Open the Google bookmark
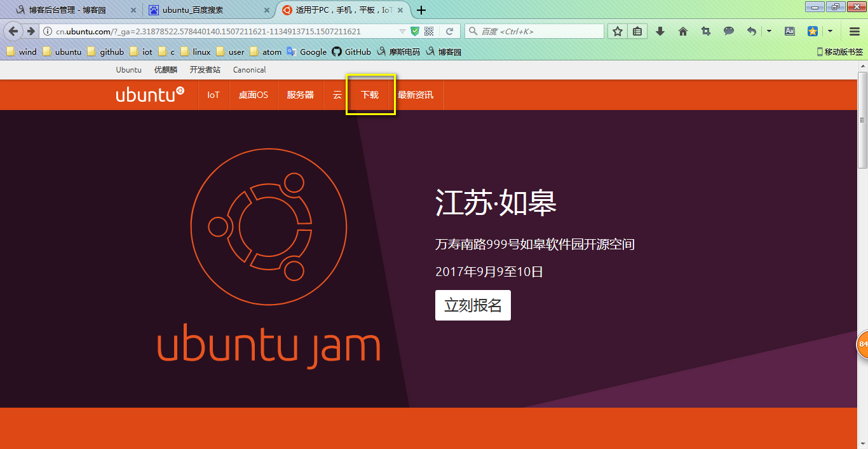 tap(306, 52)
